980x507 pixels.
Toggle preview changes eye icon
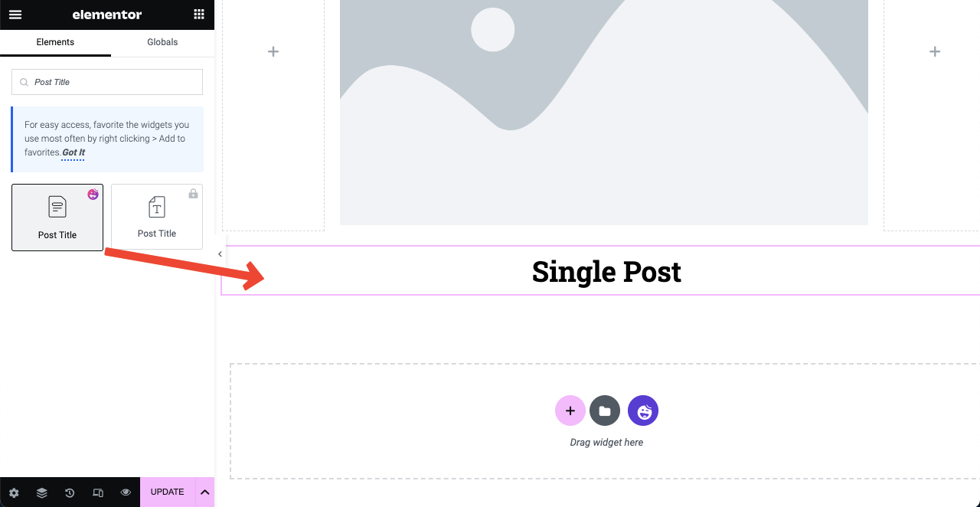[126, 492]
